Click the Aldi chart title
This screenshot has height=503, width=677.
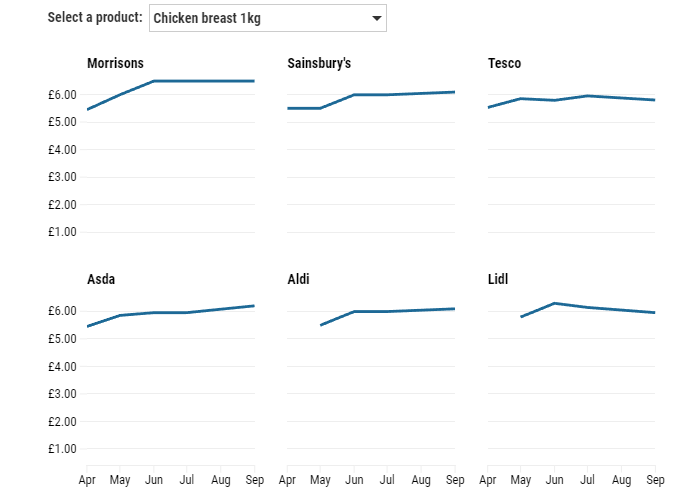[x=300, y=279]
